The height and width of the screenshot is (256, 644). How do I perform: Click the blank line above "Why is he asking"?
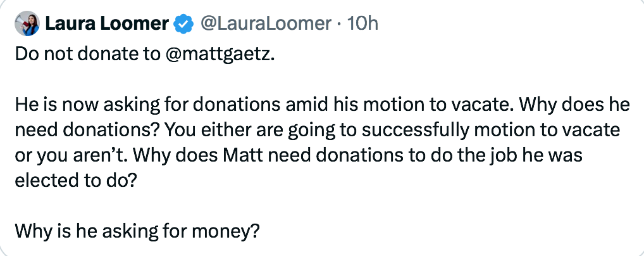point(190,203)
